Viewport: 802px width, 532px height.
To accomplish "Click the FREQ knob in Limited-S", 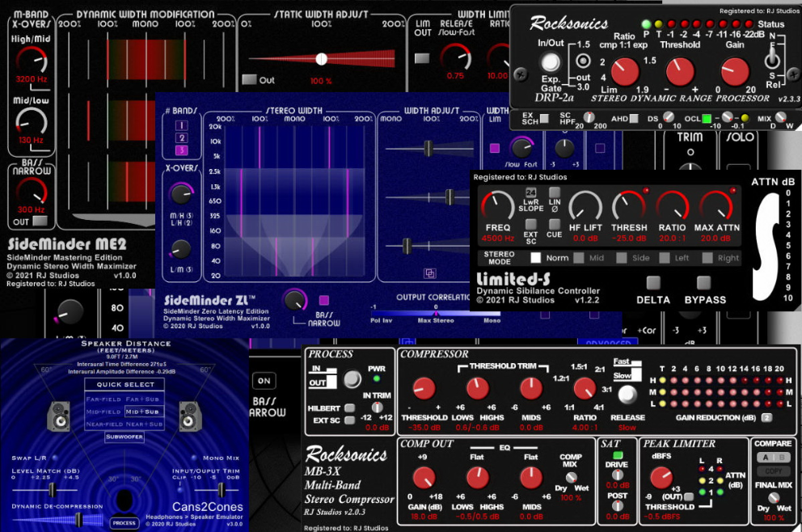I will pyautogui.click(x=498, y=205).
